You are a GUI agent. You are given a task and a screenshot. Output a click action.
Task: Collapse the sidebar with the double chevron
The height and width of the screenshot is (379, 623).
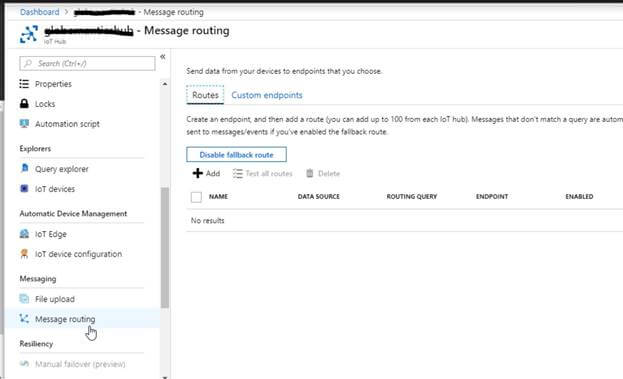tap(163, 57)
